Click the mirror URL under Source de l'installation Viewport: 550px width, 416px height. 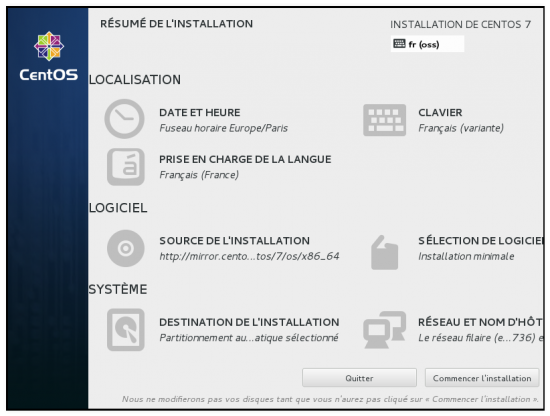(x=249, y=256)
